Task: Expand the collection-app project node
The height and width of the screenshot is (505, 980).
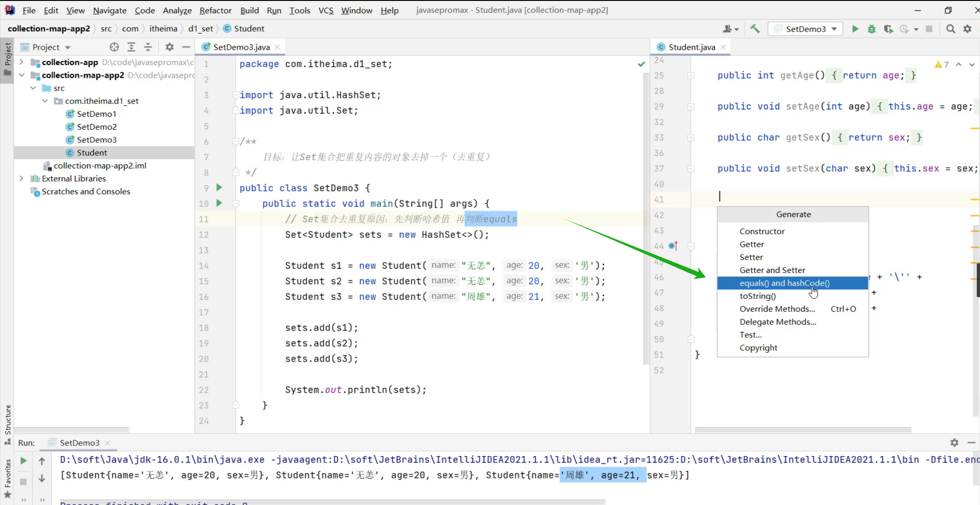Action: tap(21, 62)
